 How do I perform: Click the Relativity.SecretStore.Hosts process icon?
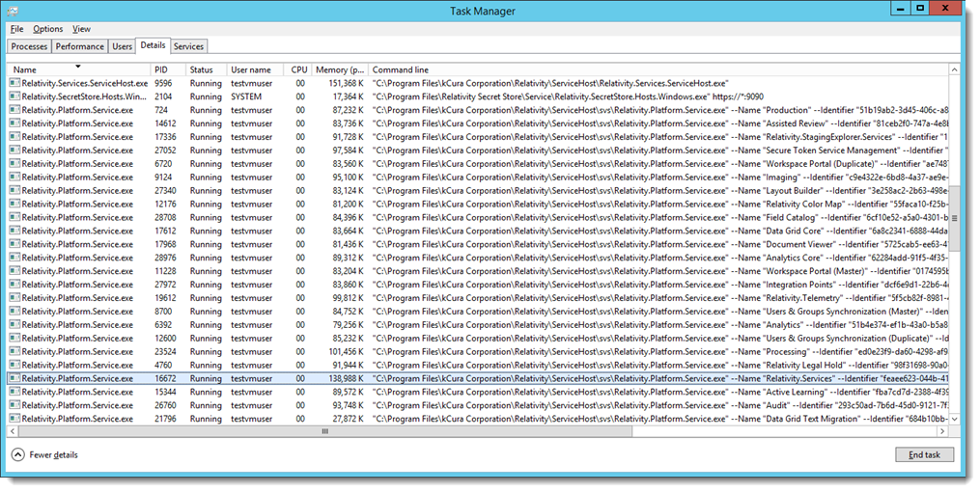(x=14, y=97)
